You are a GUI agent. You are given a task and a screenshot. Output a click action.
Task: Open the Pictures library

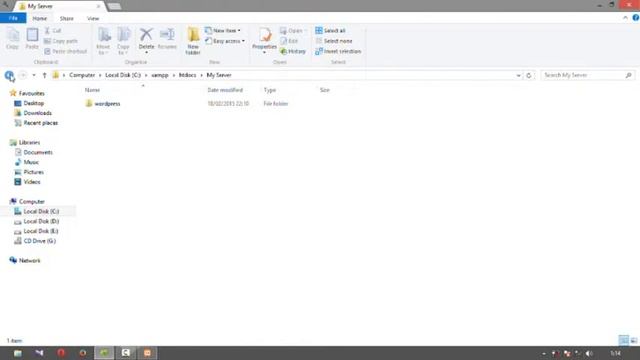tap(29, 172)
